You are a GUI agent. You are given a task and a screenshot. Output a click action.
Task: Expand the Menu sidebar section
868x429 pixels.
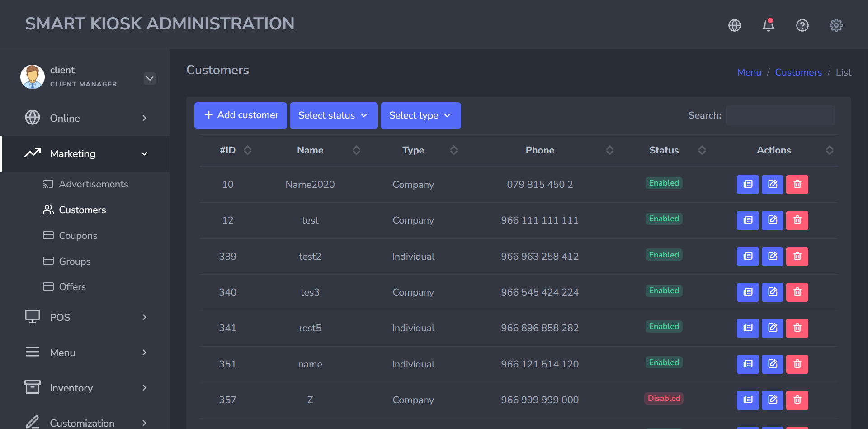[x=85, y=353]
